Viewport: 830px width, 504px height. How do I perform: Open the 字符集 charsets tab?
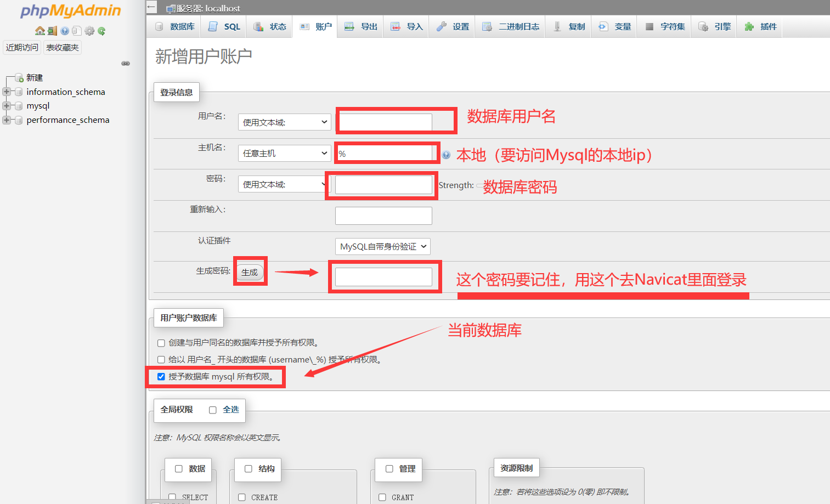[x=664, y=26]
